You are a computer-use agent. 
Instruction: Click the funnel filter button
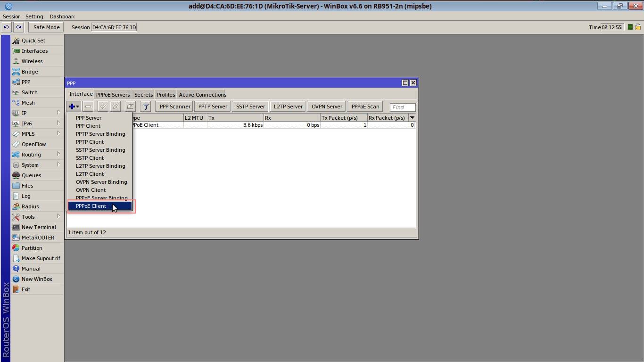(146, 107)
